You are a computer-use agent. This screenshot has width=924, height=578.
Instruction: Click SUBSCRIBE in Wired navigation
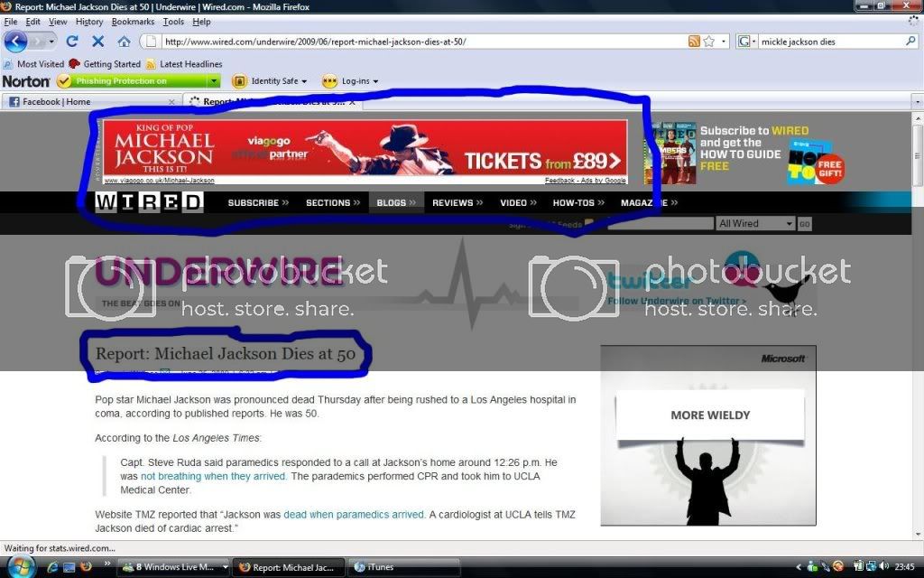tap(258, 202)
